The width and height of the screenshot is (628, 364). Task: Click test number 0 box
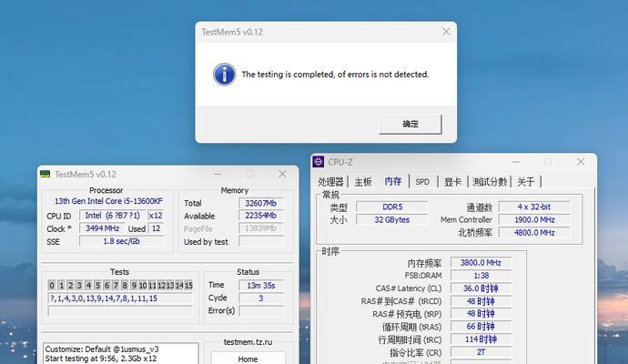pos(52,285)
